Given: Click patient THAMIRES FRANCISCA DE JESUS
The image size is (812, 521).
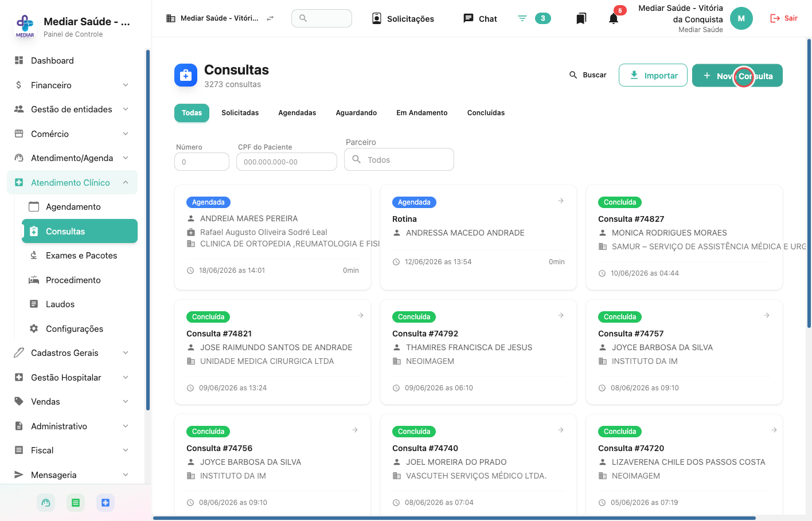Looking at the screenshot, I should point(469,347).
